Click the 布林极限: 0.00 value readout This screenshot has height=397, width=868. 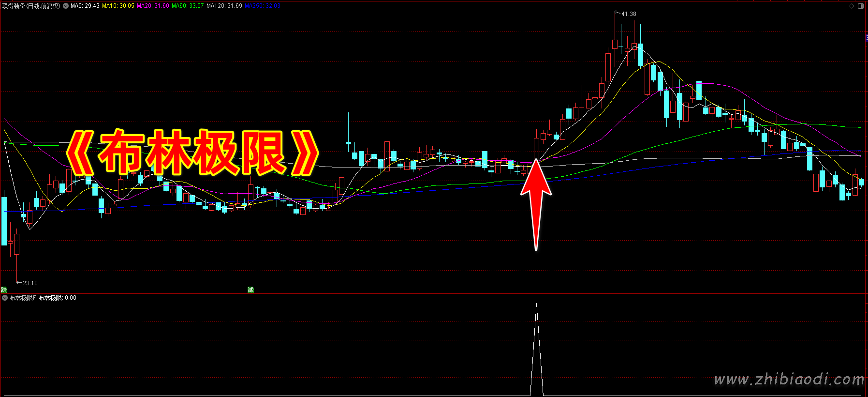[58, 298]
